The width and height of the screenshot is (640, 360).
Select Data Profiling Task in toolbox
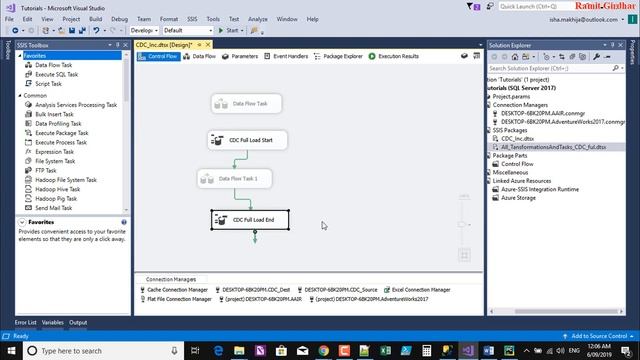(x=58, y=124)
